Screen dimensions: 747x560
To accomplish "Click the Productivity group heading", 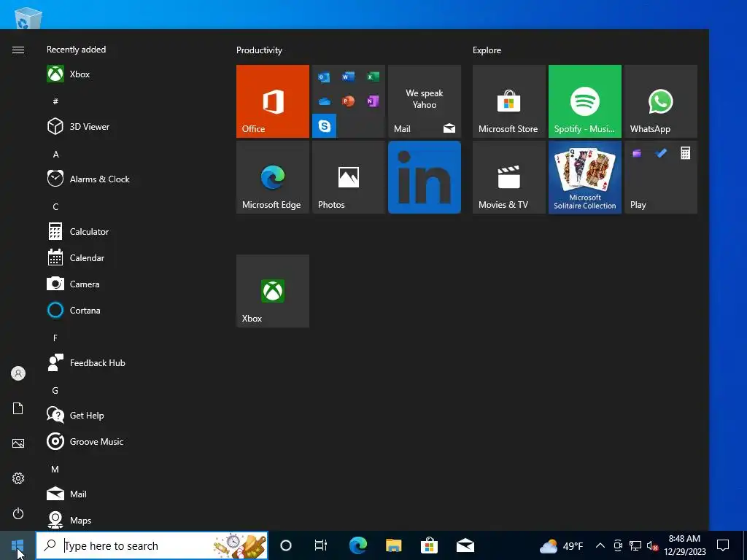I will 259,50.
